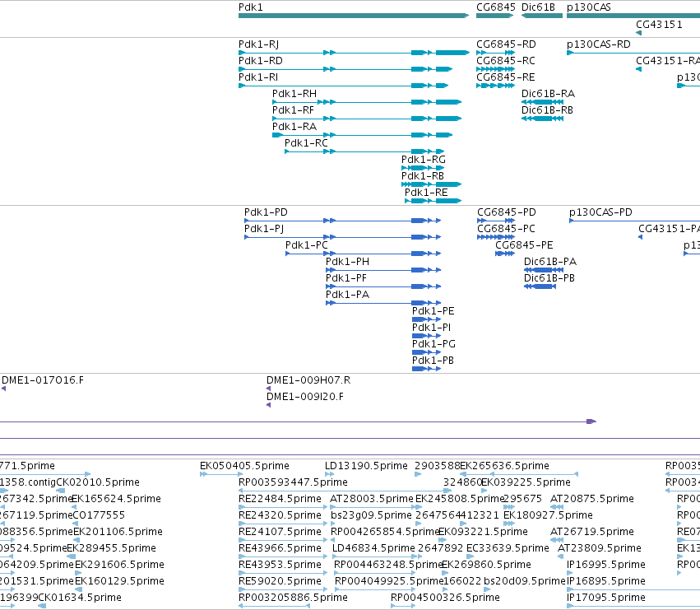Select protein Pdk1-PJ
700x610 pixels.
click(342, 237)
